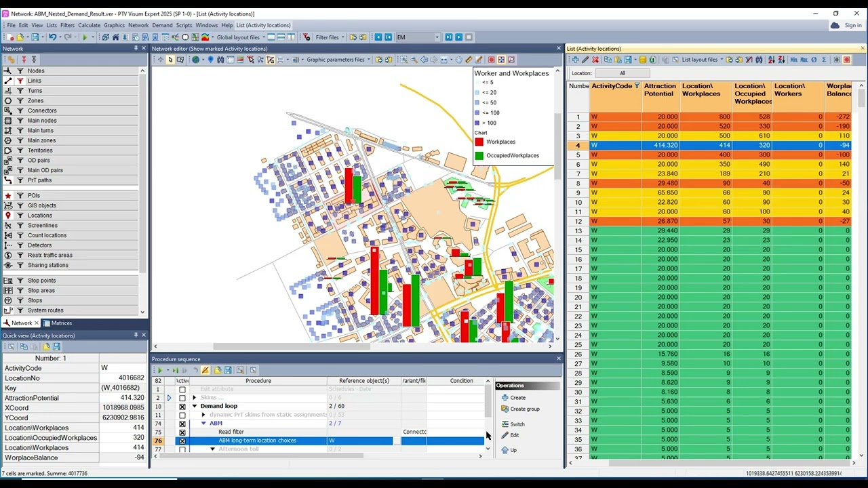The image size is (868, 488).
Task: Toggle the Active checkbox for the Skims row
Action: pyautogui.click(x=182, y=398)
